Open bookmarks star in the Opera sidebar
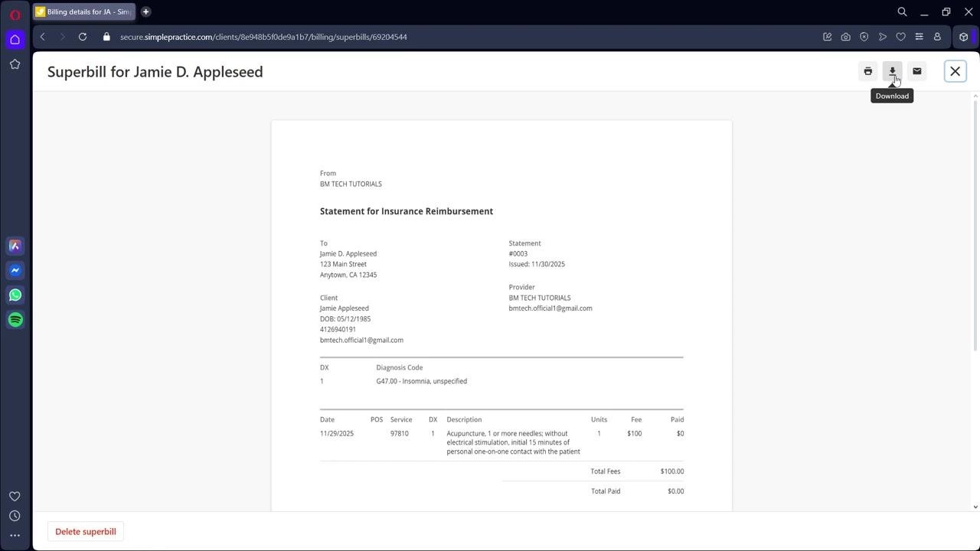The image size is (980, 551). (x=15, y=64)
